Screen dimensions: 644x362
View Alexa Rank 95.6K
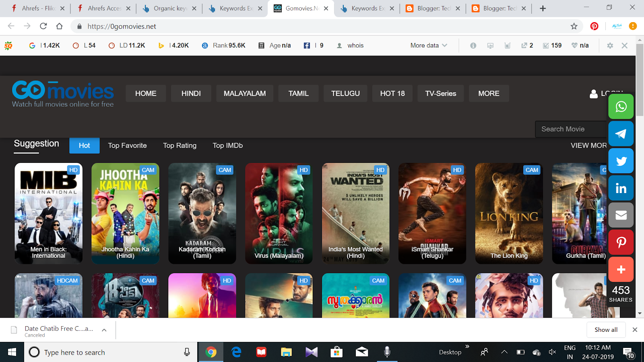224,45
